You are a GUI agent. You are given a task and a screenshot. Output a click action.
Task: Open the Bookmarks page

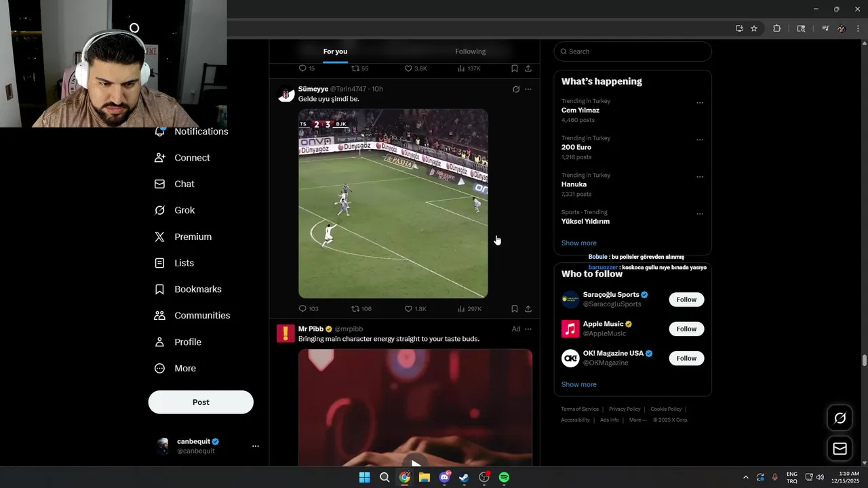tap(188, 289)
